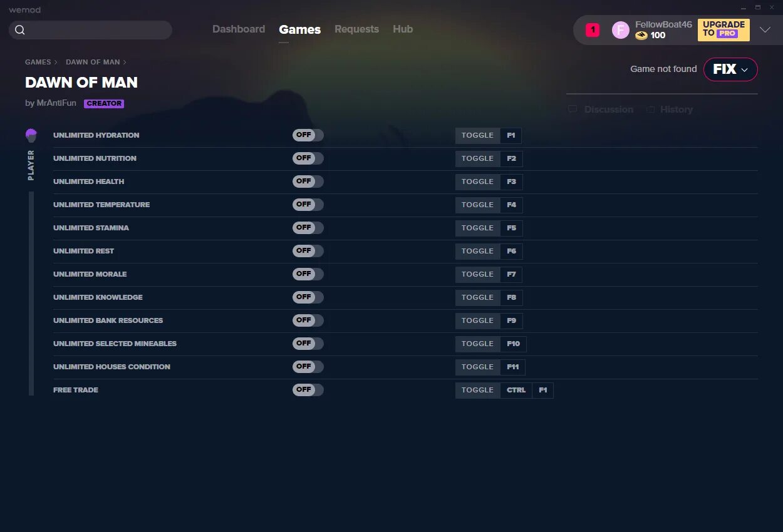Viewport: 783px width, 532px height.
Task: Enable Unlimited Selected Mineables switch
Action: pos(308,344)
